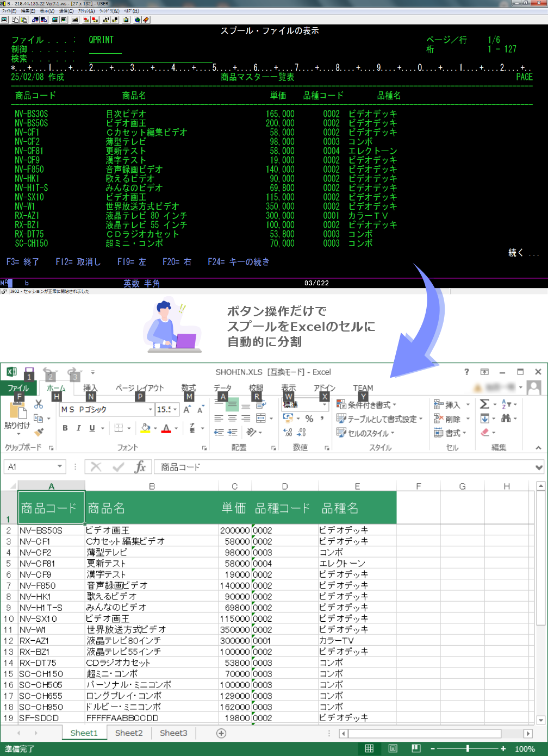Click the formula bar Enter checkmark icon
This screenshot has width=548, height=756.
[118, 467]
